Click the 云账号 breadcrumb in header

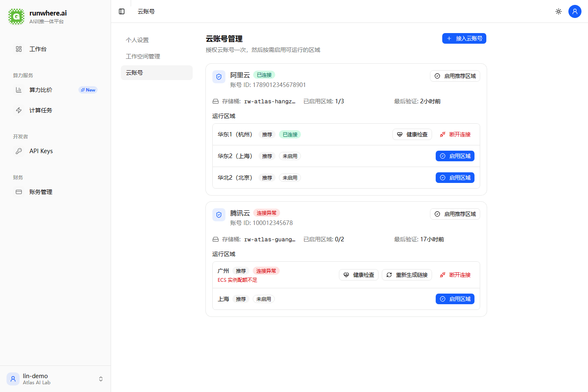click(146, 11)
